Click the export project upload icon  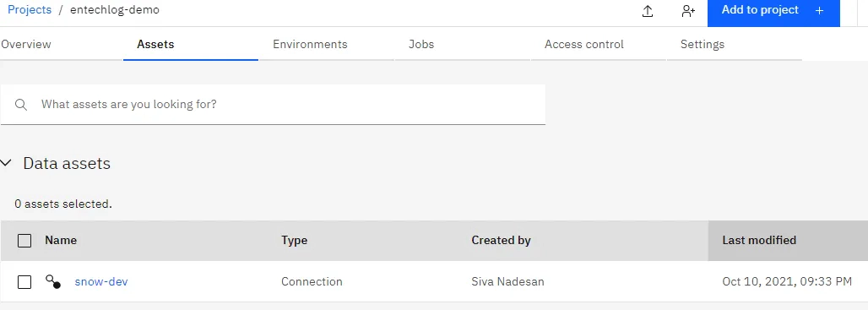tap(648, 11)
